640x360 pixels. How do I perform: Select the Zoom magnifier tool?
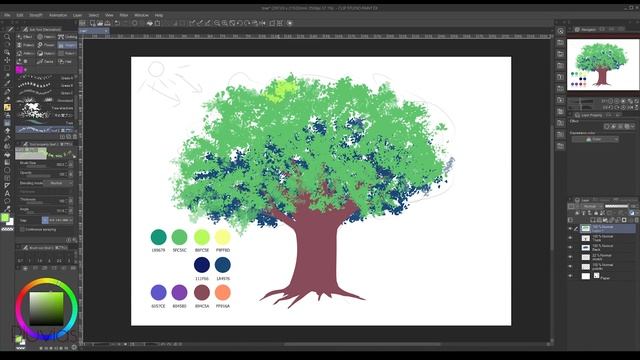(x=7, y=37)
